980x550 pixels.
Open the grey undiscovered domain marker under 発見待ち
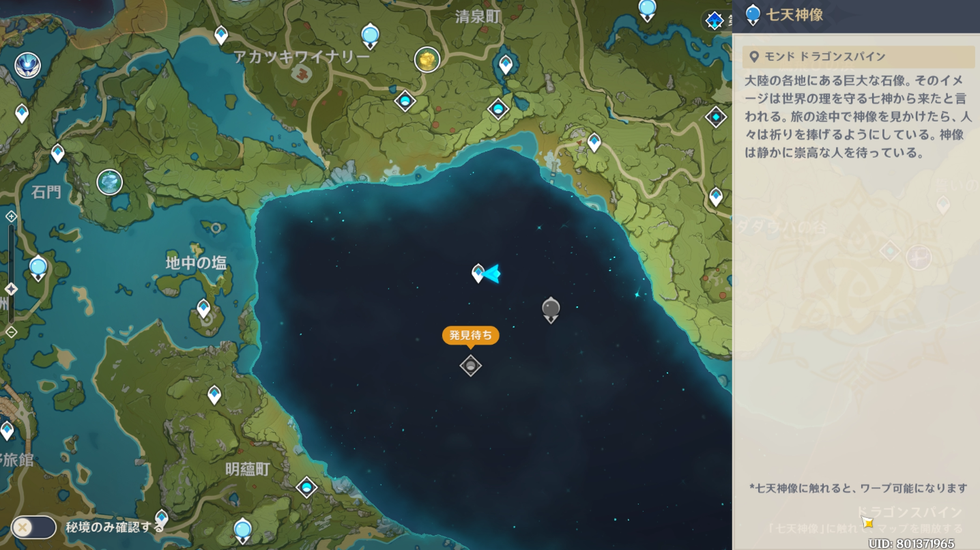click(x=470, y=366)
